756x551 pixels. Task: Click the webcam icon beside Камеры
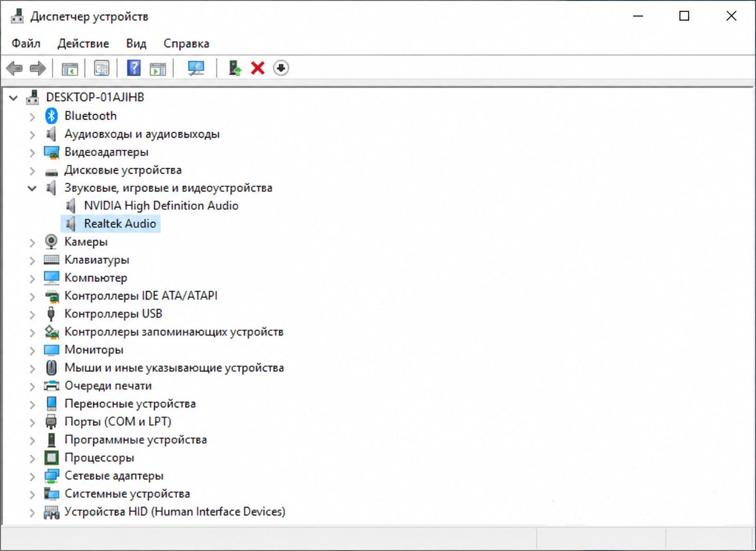click(51, 241)
